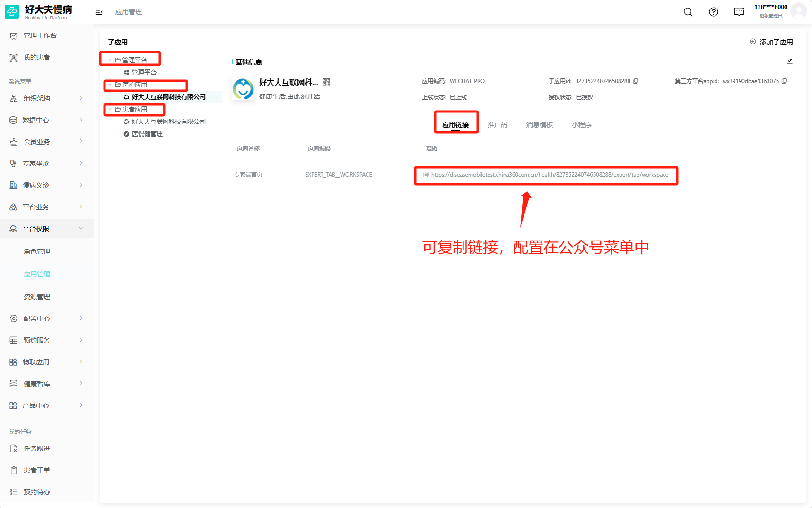Open 患者工单 in the sidebar
This screenshot has height=508, width=812.
(37, 470)
